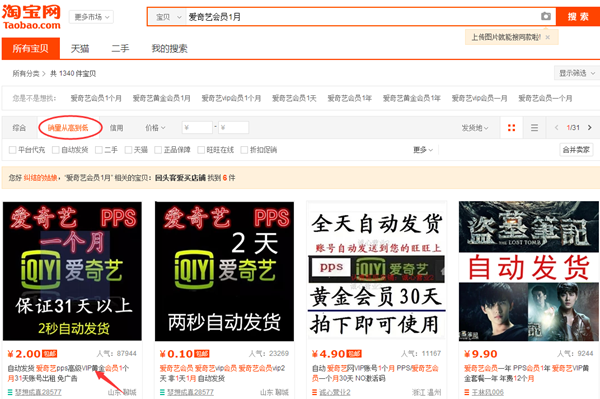Open the 更多市场 dropdown
Screen dimensions: 600x399
coord(91,17)
